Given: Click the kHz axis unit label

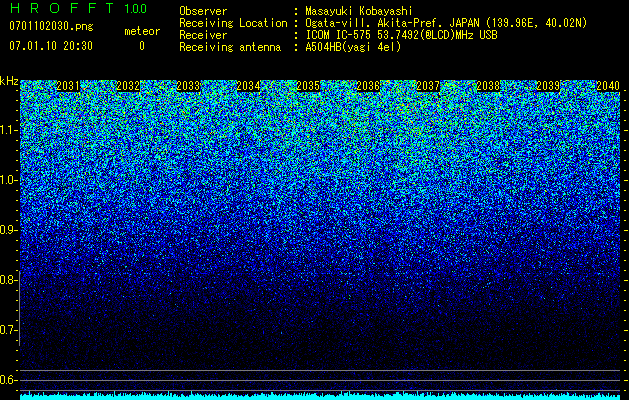Looking at the screenshot, I should pyautogui.click(x=9, y=81).
